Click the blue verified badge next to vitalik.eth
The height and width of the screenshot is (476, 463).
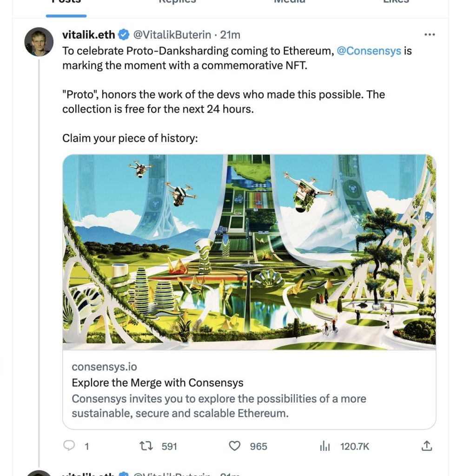tap(124, 34)
